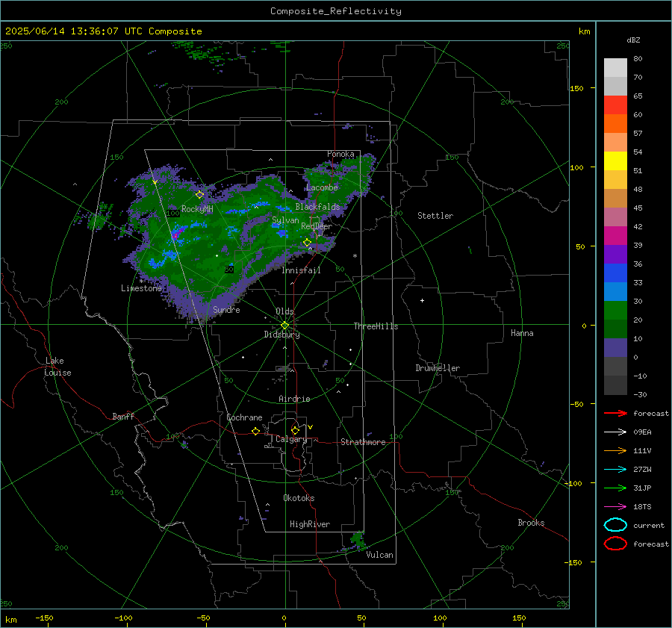Click the 2025/06/14 13:36:07 UTC timestamp
The width and height of the screenshot is (672, 628).
74,31
